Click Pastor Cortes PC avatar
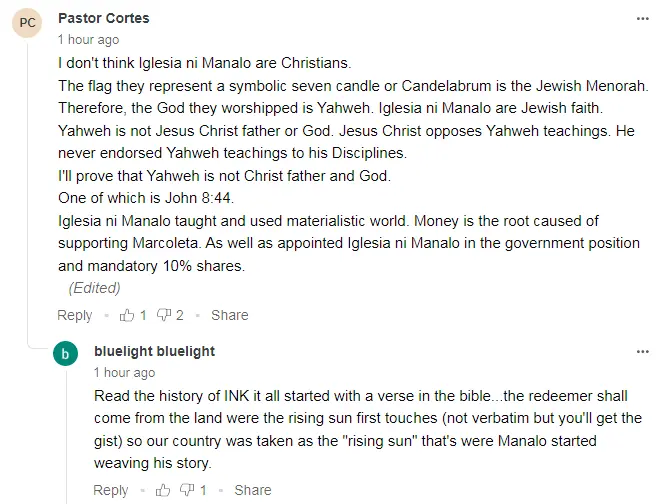669x504 pixels. (27, 23)
